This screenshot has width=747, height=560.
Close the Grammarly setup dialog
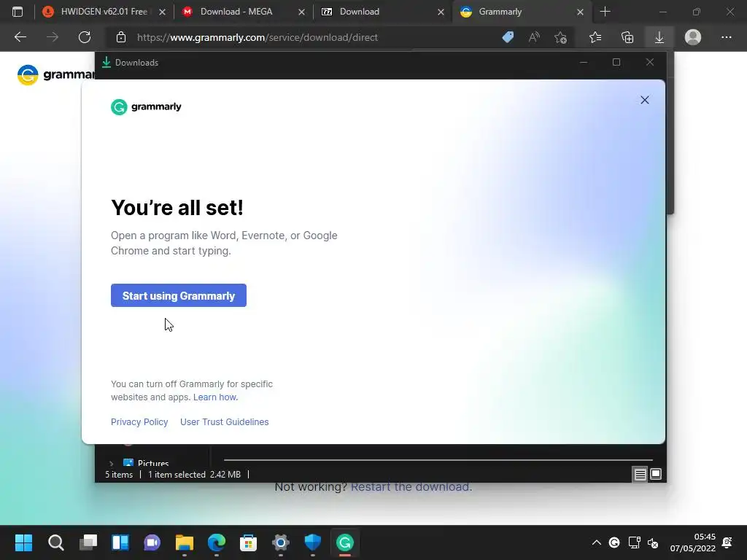point(645,100)
